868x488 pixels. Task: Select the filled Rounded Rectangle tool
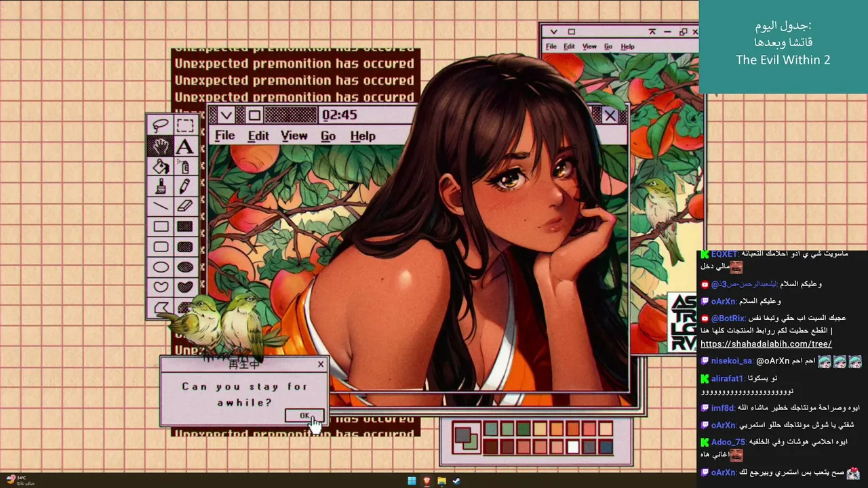coord(184,247)
